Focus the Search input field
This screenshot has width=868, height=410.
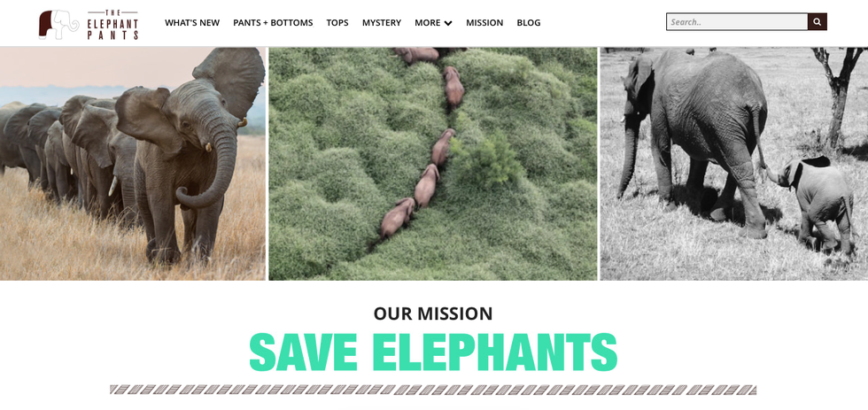point(737,22)
